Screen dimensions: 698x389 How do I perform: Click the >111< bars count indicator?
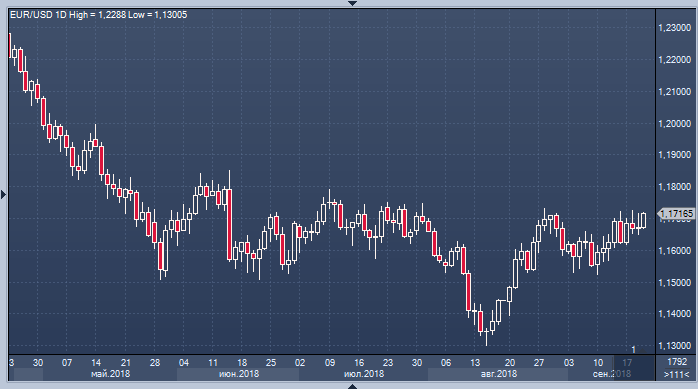(x=677, y=374)
